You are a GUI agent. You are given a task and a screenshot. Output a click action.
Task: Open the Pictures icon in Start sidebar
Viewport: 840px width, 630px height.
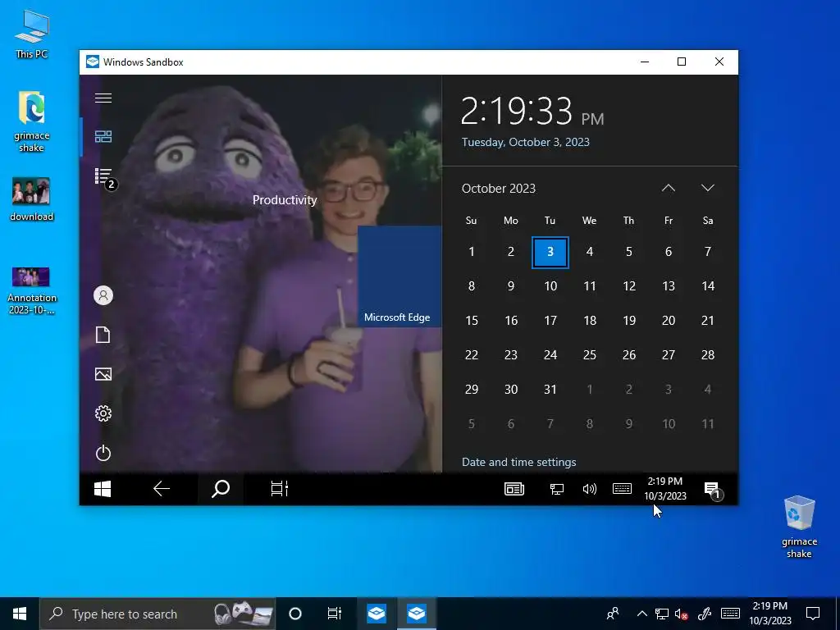[103, 374]
